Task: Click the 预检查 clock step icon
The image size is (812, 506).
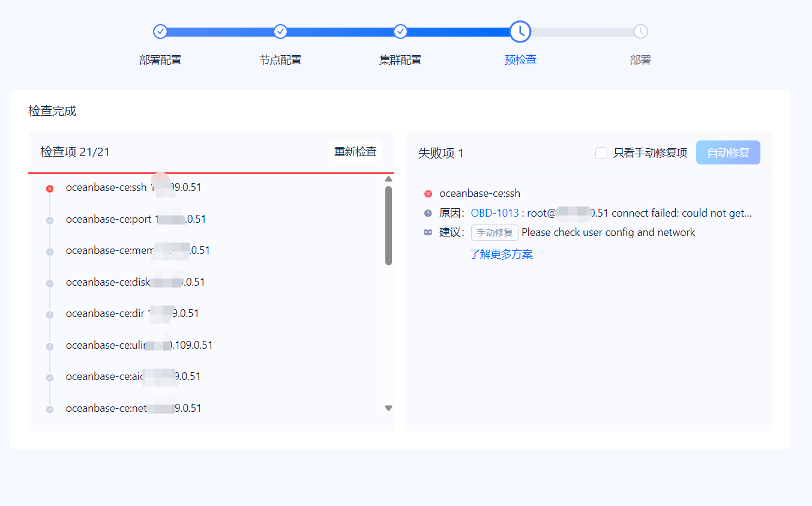Action: tap(520, 31)
